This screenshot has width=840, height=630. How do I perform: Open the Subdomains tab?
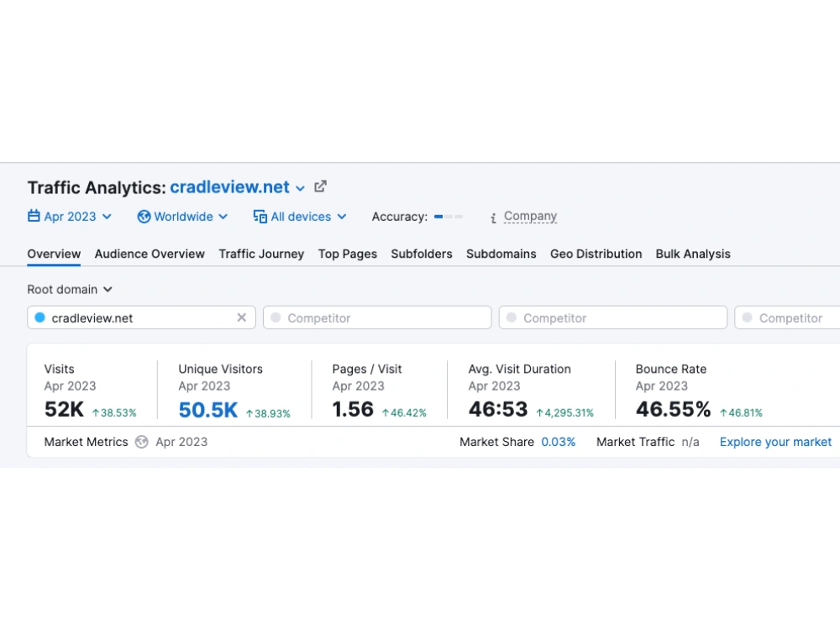point(501,254)
